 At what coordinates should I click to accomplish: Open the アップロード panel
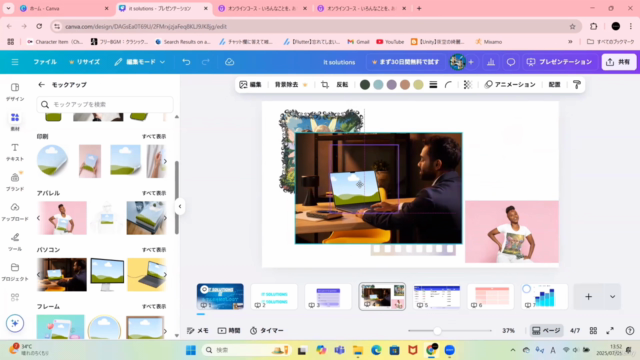tap(15, 212)
